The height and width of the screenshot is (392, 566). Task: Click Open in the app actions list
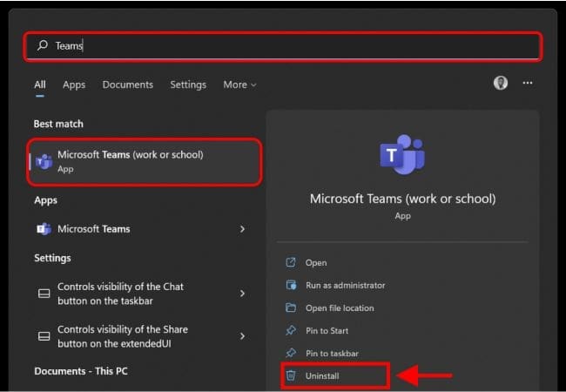pyautogui.click(x=315, y=262)
